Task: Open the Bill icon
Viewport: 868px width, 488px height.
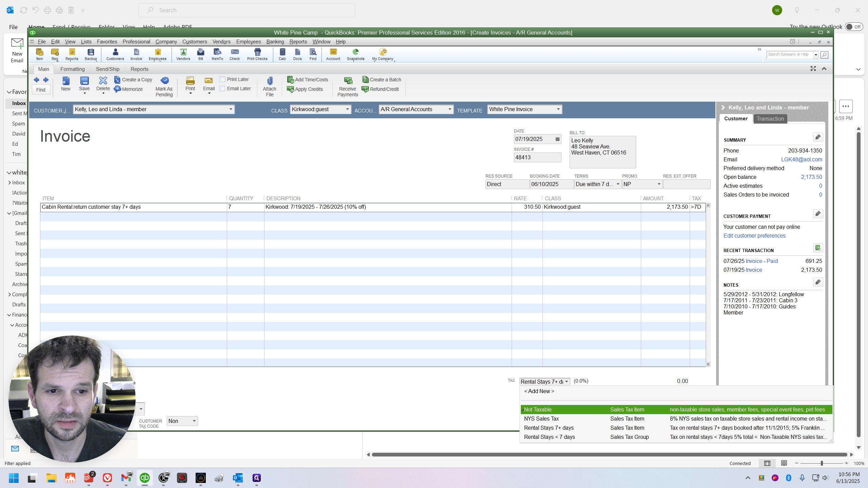Action: point(200,54)
